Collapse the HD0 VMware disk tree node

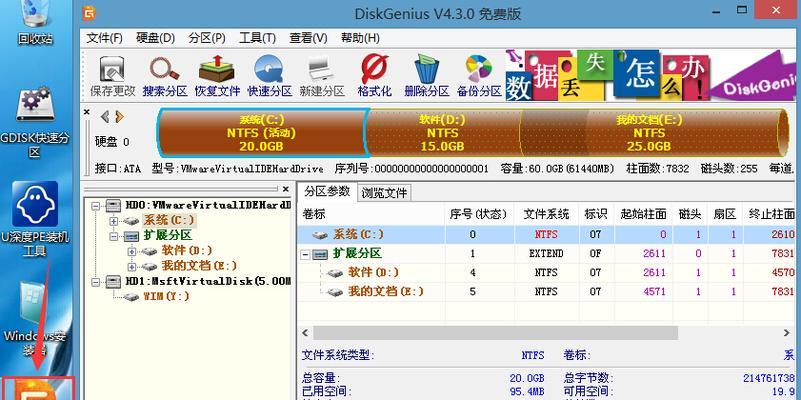96,206
